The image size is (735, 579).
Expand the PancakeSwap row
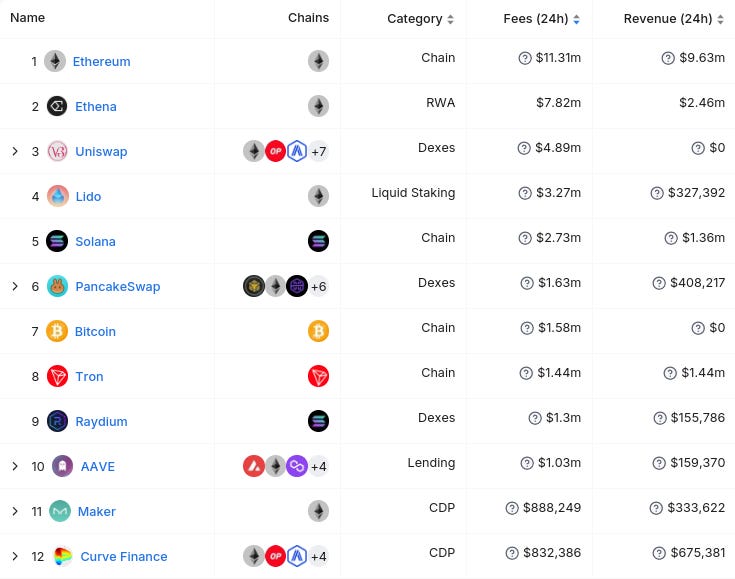[x=15, y=286]
